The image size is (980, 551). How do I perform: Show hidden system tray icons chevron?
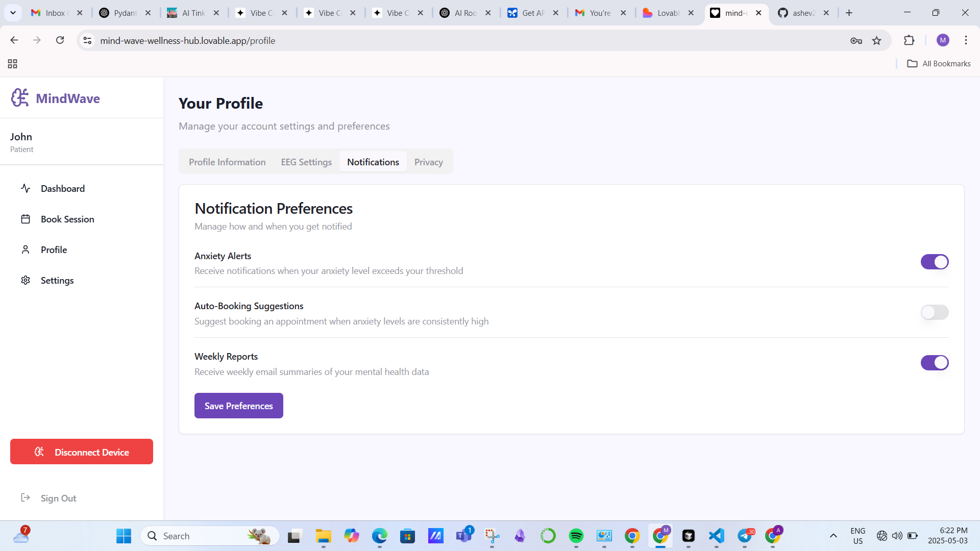coord(833,536)
